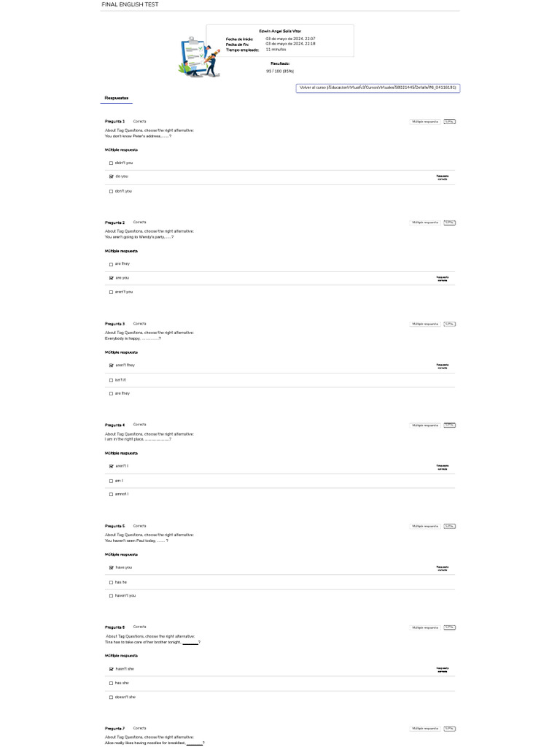
Task: Toggle the "aren't I" checkbox
Action: [x=112, y=466]
